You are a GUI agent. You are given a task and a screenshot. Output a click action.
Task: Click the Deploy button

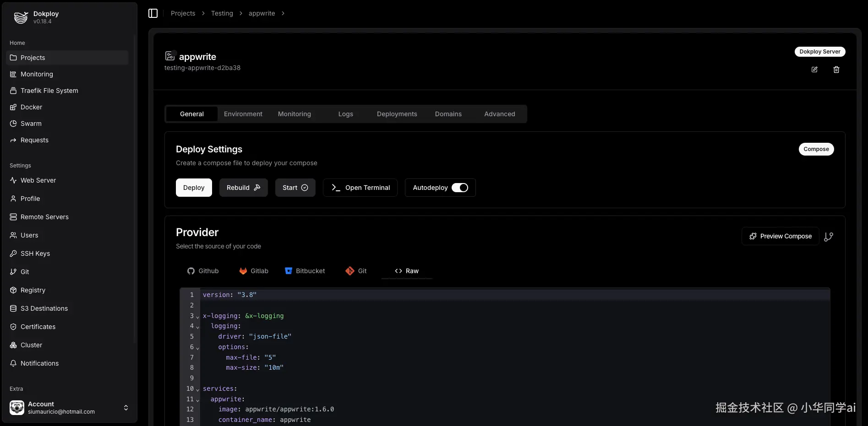(x=194, y=188)
